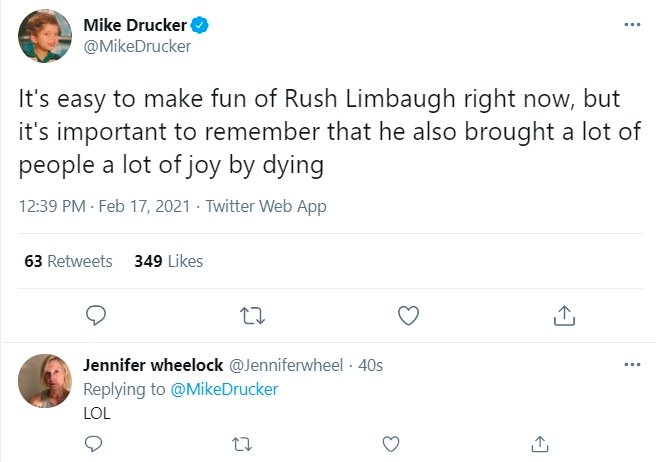Open Jennifer wheelock's display name

click(x=152, y=365)
